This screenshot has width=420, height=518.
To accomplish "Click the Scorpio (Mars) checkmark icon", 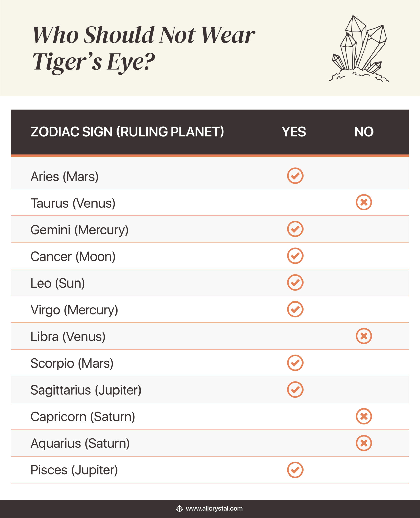I will coord(295,363).
